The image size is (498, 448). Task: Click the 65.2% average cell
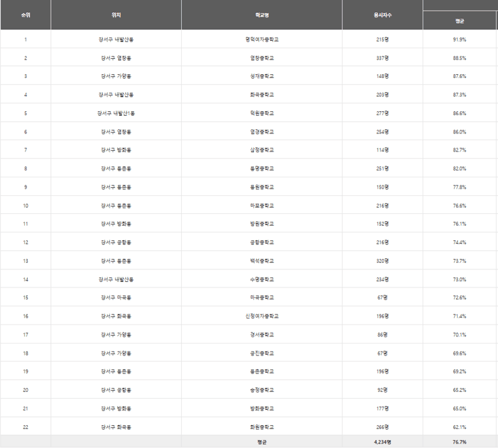[x=460, y=390]
